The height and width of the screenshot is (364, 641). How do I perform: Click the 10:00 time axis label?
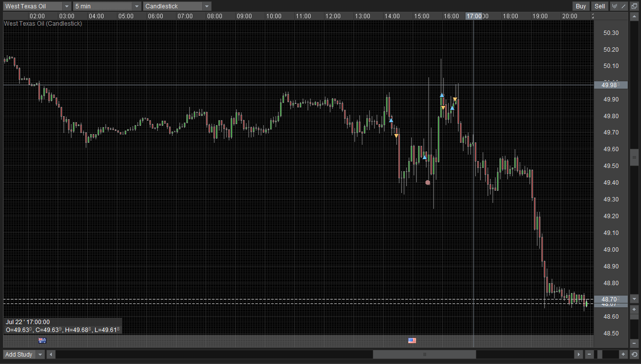tap(274, 16)
